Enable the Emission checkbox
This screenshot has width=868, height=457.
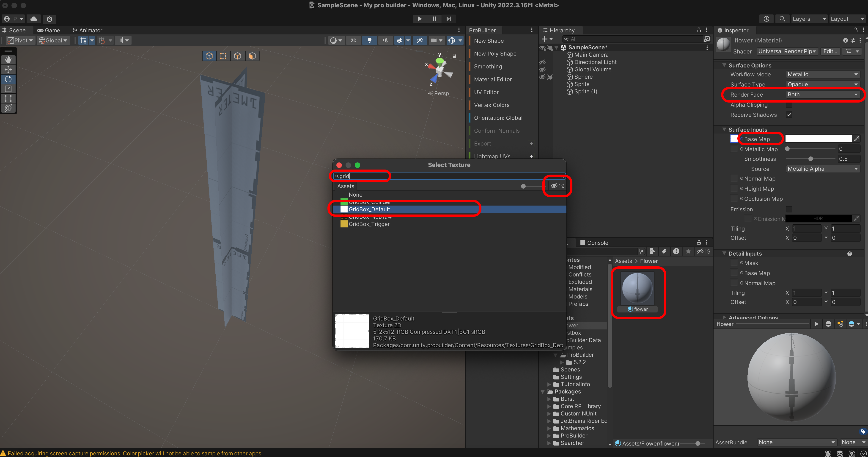point(789,209)
